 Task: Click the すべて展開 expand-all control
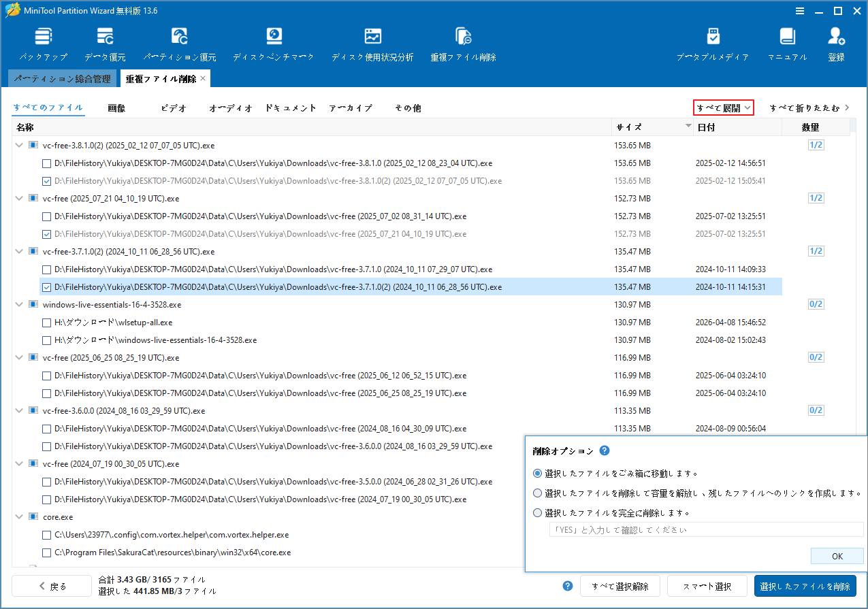724,108
